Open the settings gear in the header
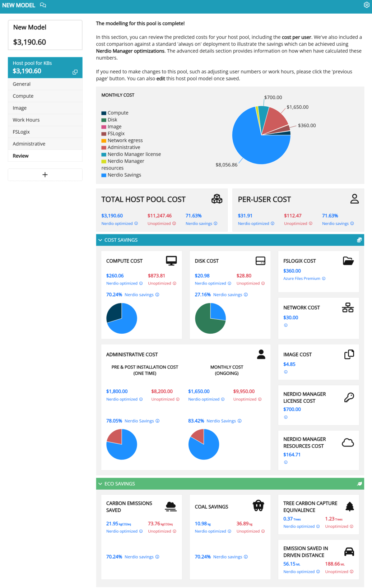 [x=367, y=5]
